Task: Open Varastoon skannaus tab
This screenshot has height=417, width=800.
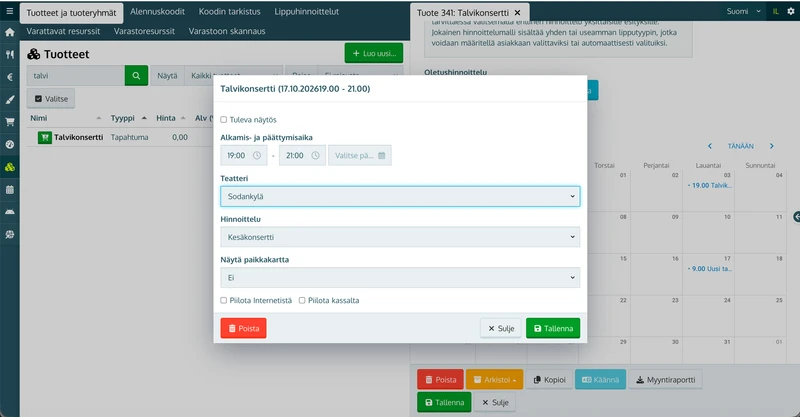Action: (x=227, y=31)
